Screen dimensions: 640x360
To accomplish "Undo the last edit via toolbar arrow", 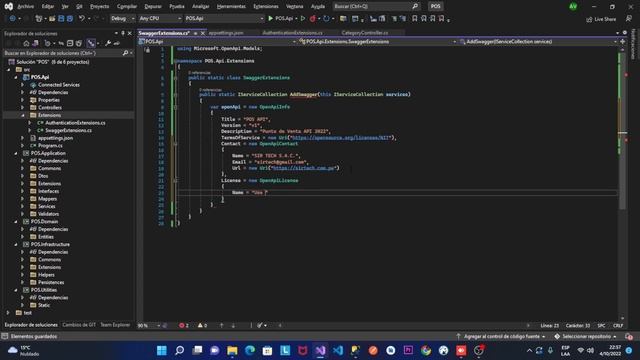I will click(x=82, y=19).
